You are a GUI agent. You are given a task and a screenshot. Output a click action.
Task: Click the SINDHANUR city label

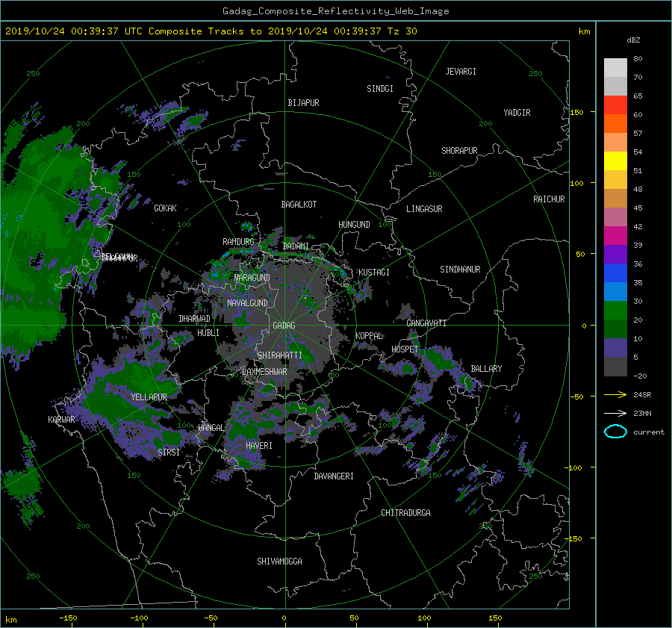click(460, 270)
